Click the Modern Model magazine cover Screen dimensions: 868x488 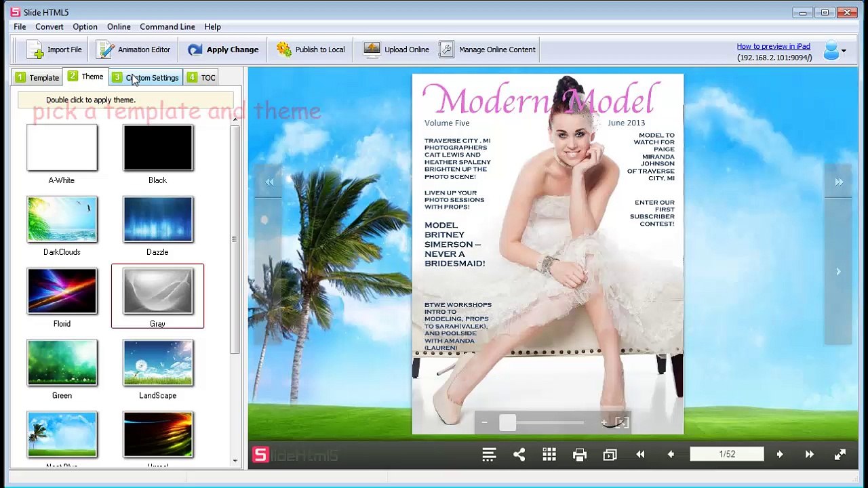pyautogui.click(x=548, y=254)
